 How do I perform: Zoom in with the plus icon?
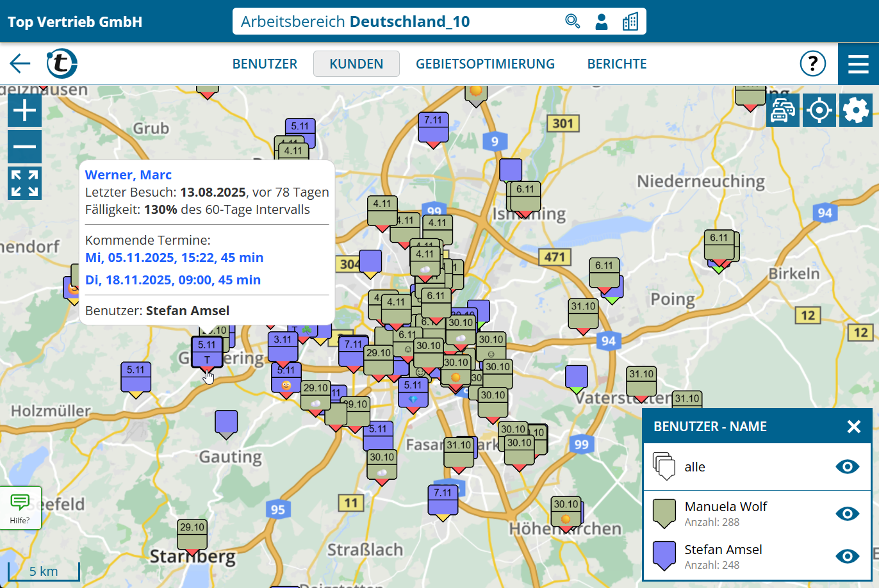pyautogui.click(x=24, y=110)
